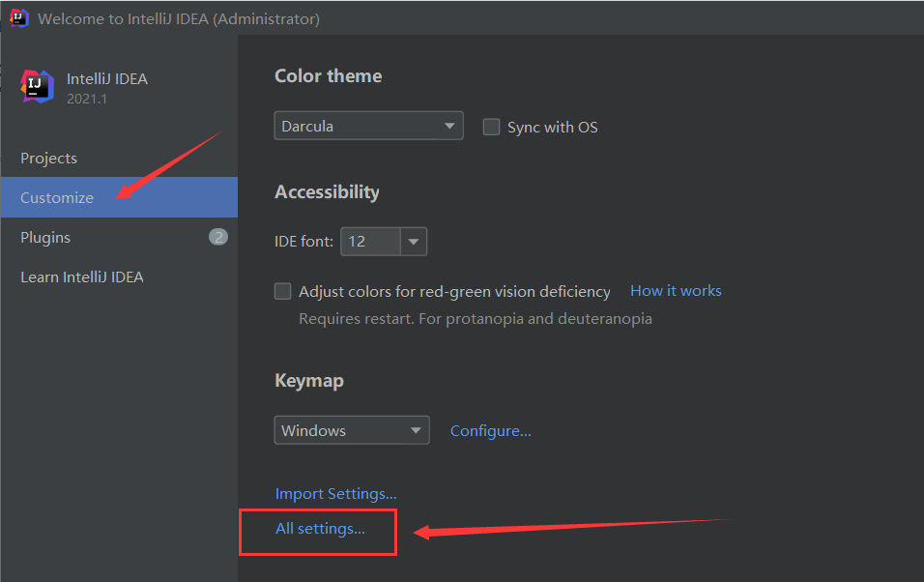Open the Darcula color theme dropdown

tap(368, 126)
